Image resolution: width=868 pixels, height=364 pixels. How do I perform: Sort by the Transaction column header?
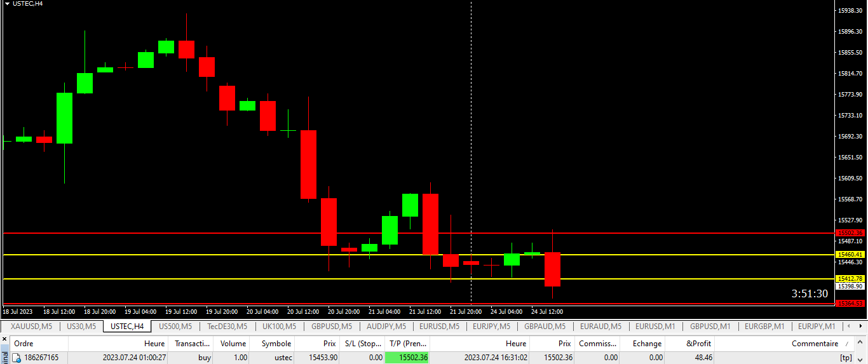click(191, 344)
